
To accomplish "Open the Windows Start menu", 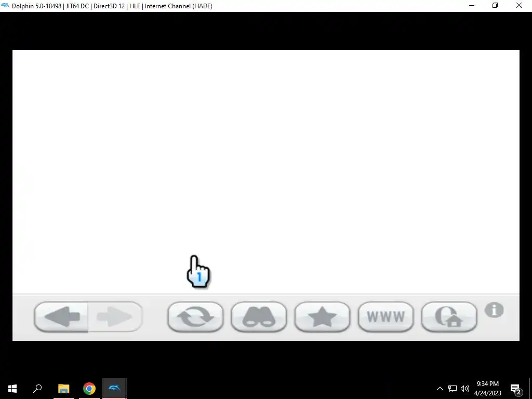I will tap(12, 389).
